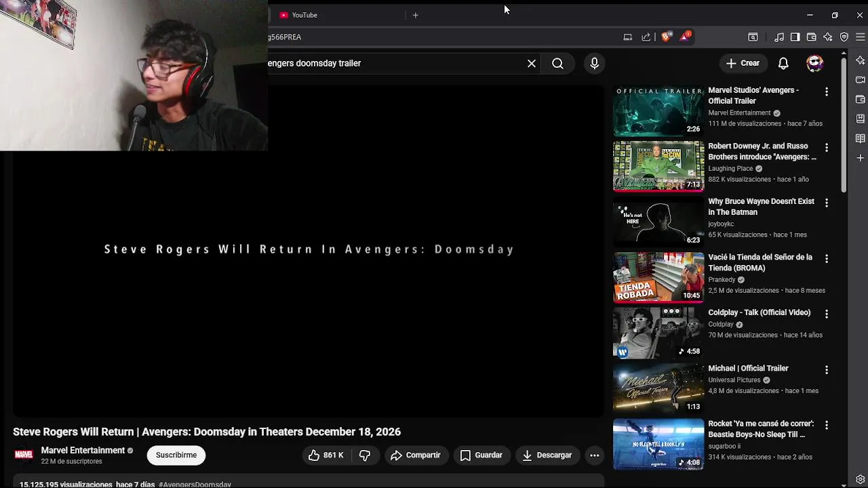Open options menu for Rocket Beastie Boys video
The width and height of the screenshot is (868, 488).
826,425
